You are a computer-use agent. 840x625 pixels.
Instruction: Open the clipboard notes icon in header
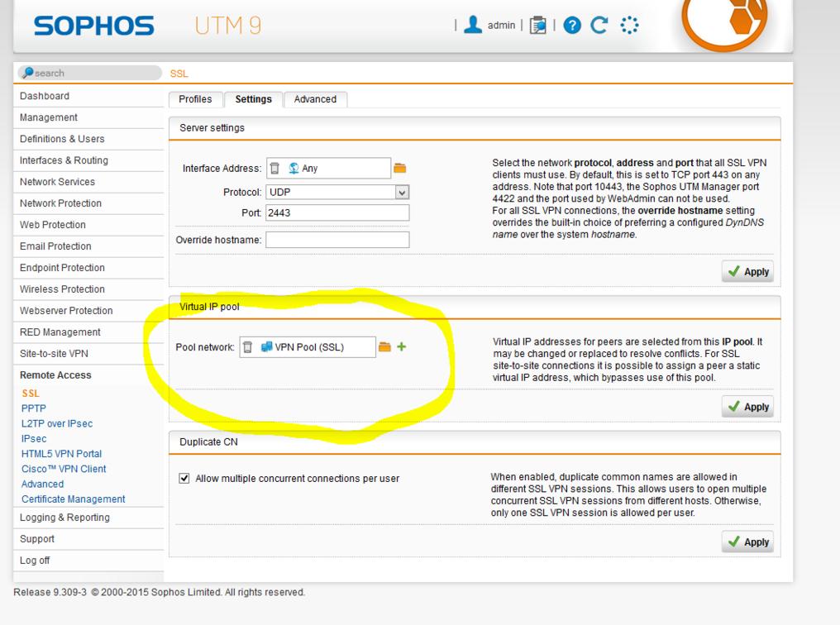(x=538, y=25)
